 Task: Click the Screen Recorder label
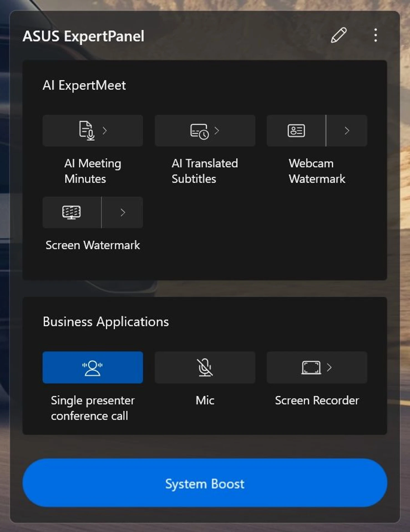tap(317, 400)
